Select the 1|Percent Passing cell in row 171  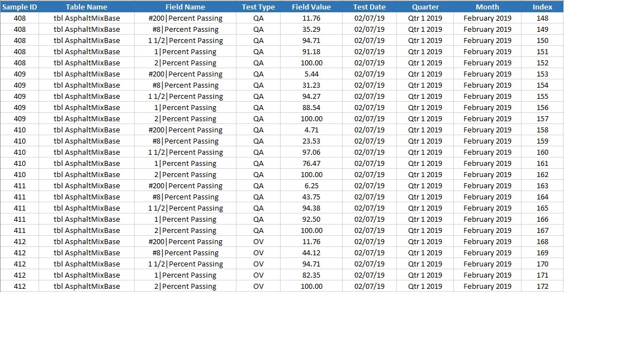pyautogui.click(x=185, y=275)
